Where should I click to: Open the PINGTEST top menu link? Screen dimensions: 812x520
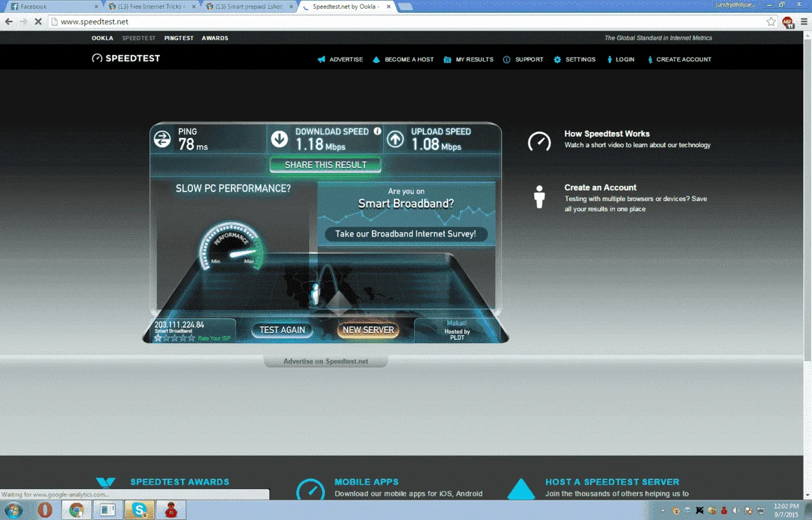coord(178,38)
